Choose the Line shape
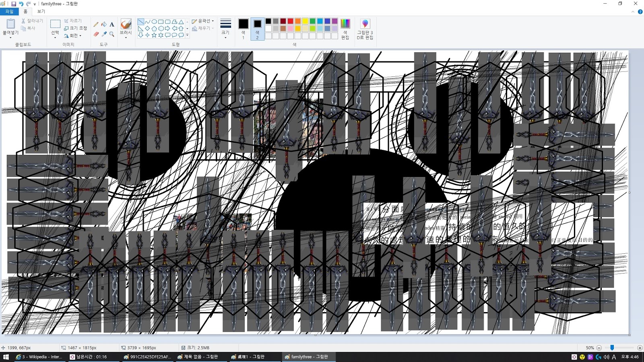The height and width of the screenshot is (362, 644). pyautogui.click(x=140, y=22)
